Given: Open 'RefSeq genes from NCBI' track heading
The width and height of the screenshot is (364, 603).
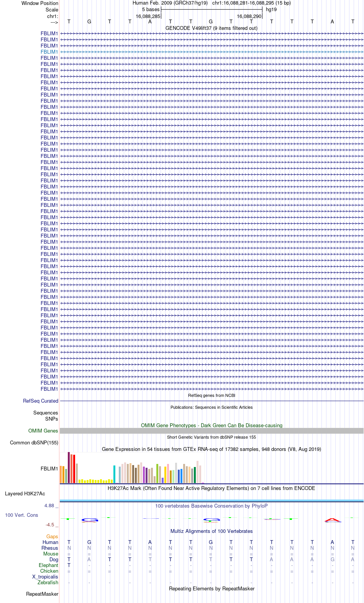Looking at the screenshot, I should tap(212, 395).
